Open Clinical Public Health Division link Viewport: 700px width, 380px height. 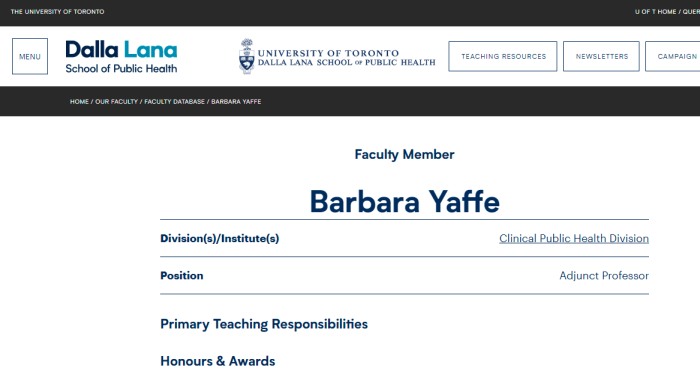click(574, 238)
